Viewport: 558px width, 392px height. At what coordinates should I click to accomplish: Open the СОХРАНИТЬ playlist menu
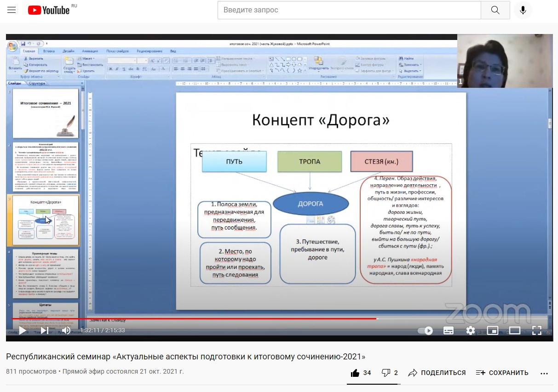[502, 373]
